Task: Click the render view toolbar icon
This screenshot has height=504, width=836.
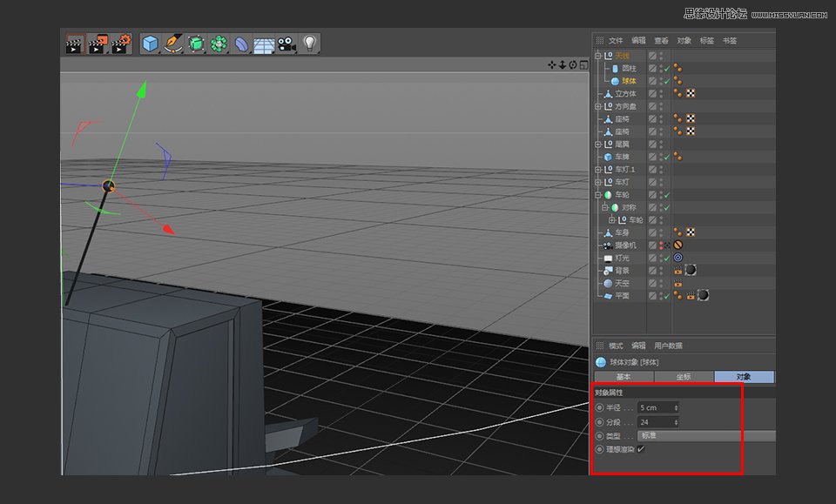Action: click(x=72, y=43)
